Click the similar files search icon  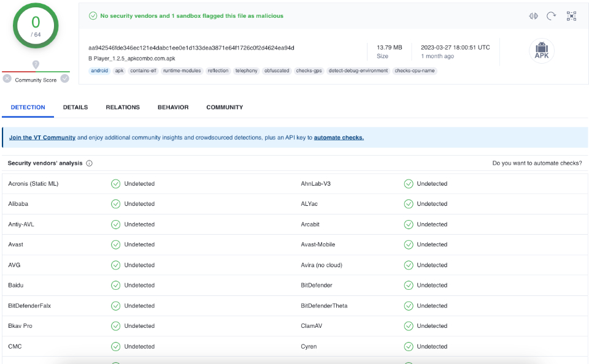[x=533, y=16]
